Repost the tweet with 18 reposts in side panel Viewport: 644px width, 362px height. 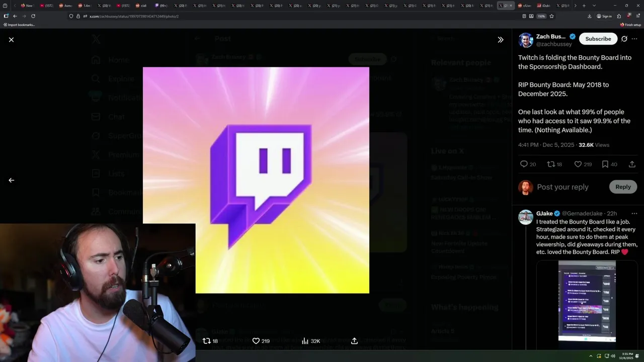click(x=551, y=164)
